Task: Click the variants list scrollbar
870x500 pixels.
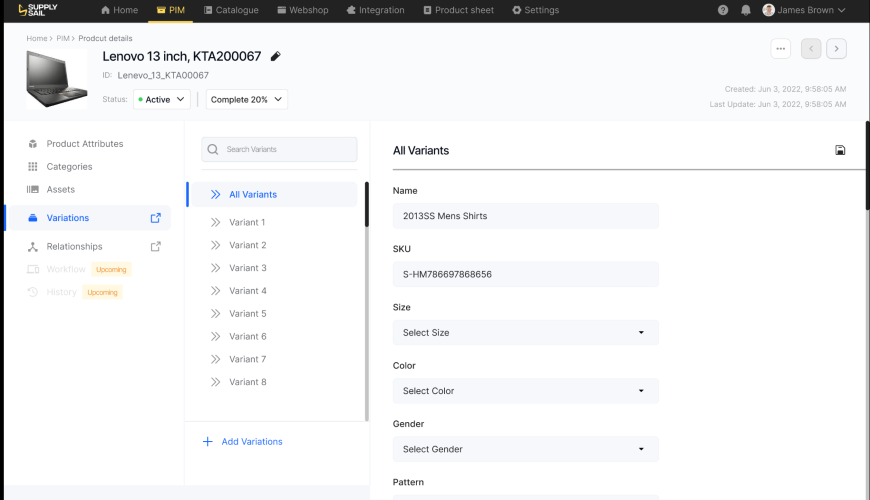Action: coord(366,204)
